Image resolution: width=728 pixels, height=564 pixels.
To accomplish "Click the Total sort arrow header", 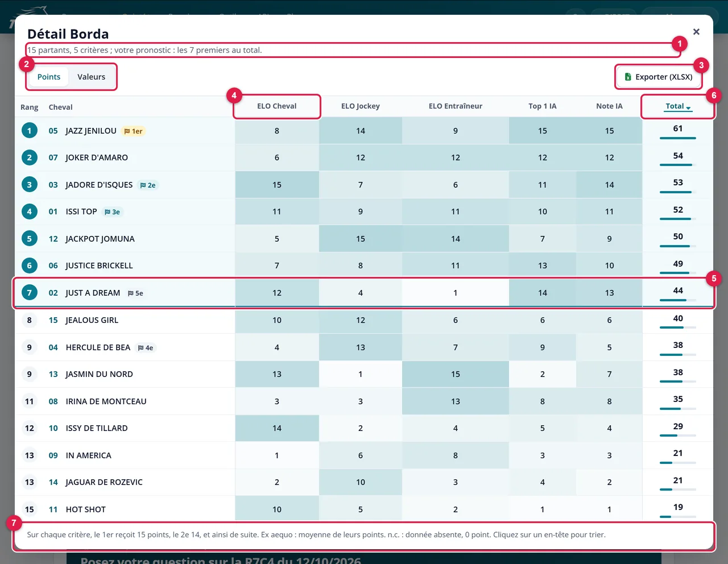I will (x=678, y=106).
